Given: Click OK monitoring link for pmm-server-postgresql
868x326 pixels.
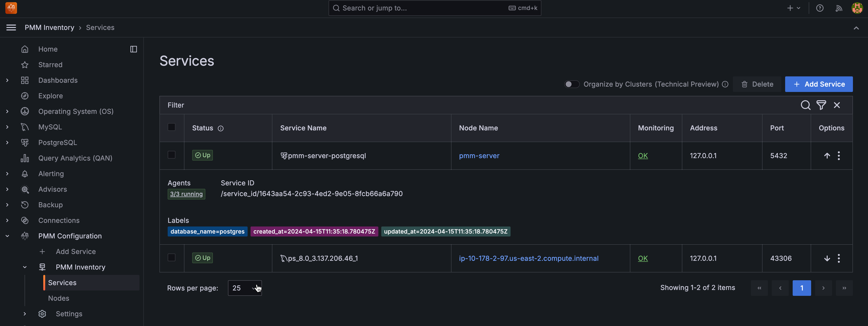Looking at the screenshot, I should pyautogui.click(x=642, y=155).
